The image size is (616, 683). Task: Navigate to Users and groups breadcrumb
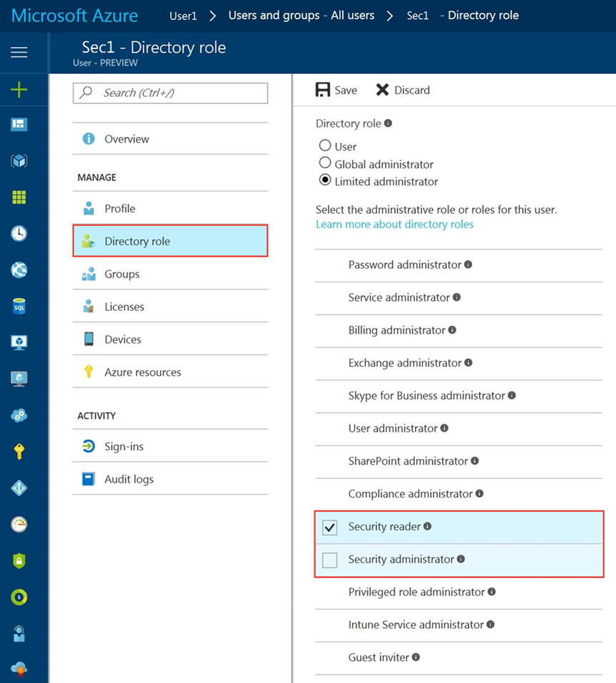pyautogui.click(x=301, y=15)
